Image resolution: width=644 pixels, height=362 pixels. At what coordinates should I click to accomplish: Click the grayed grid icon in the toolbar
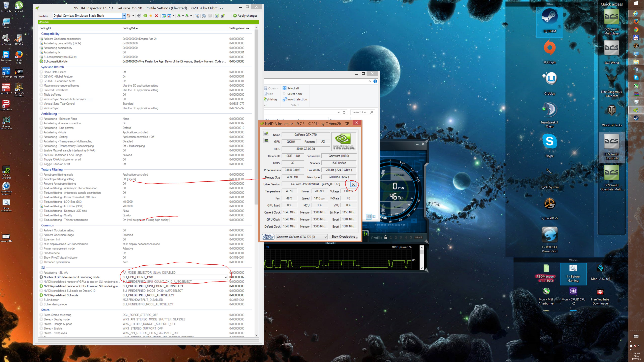pyautogui.click(x=210, y=16)
